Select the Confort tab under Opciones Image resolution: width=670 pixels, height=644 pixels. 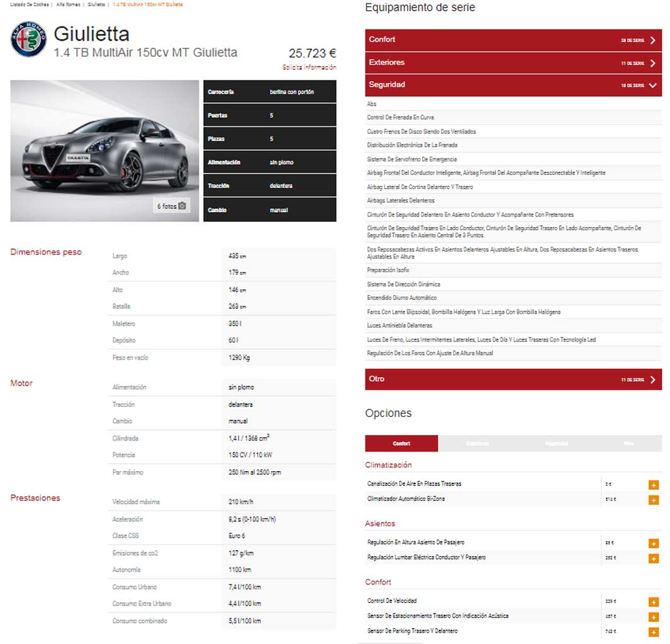(401, 443)
